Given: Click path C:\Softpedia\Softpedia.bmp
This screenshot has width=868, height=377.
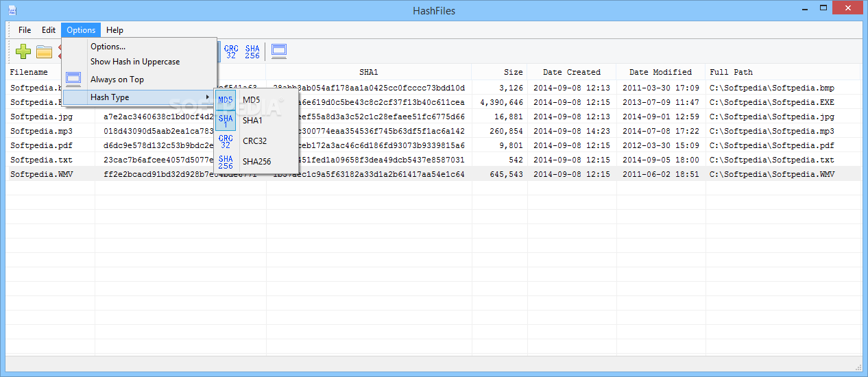Looking at the screenshot, I should tap(772, 88).
